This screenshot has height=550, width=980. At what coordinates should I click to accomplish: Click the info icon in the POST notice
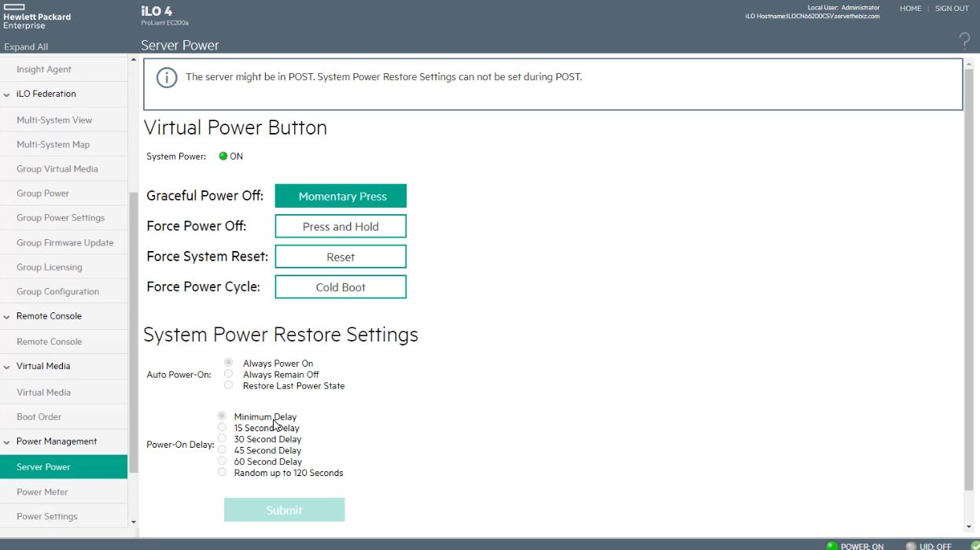[x=167, y=78]
